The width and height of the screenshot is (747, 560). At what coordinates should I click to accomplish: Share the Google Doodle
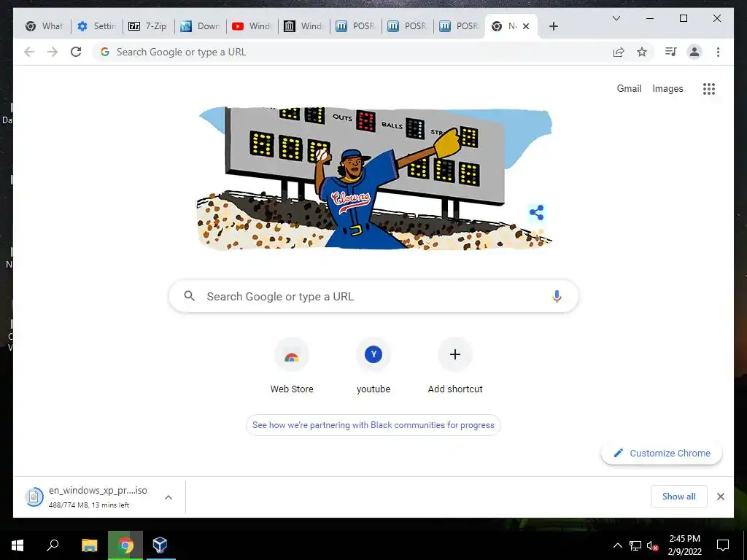pos(536,212)
